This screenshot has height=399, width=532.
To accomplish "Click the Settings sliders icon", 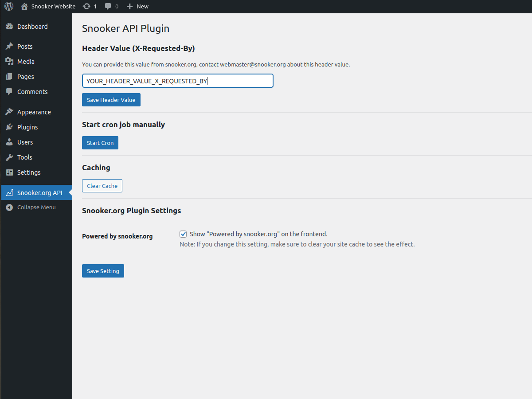I will coord(9,172).
